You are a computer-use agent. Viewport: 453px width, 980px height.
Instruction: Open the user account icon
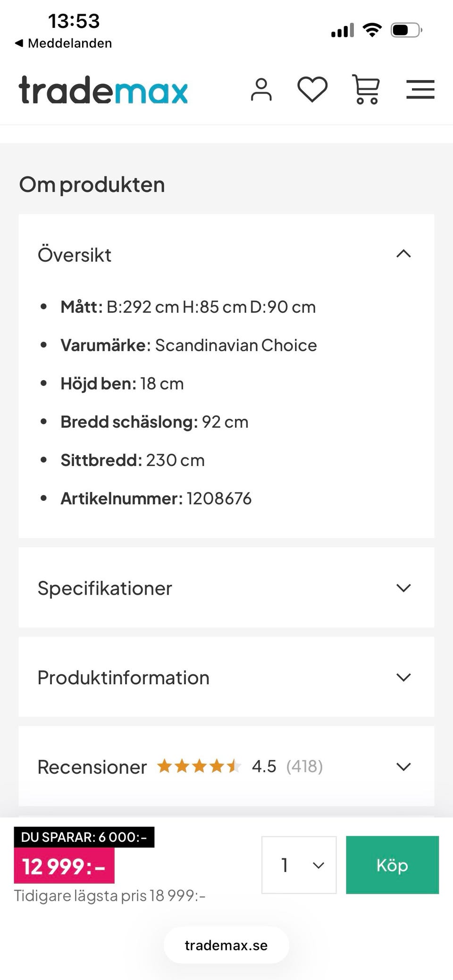tap(261, 90)
